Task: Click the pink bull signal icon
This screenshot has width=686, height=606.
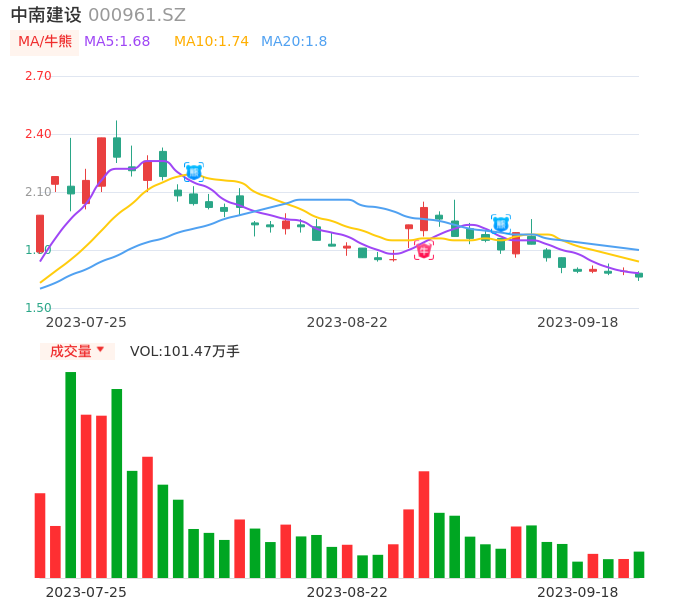Action: pyautogui.click(x=424, y=250)
